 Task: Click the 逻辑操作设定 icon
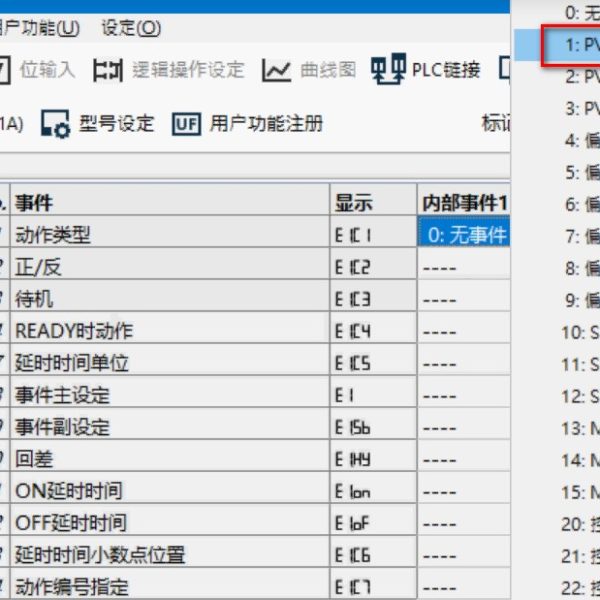[x=107, y=70]
